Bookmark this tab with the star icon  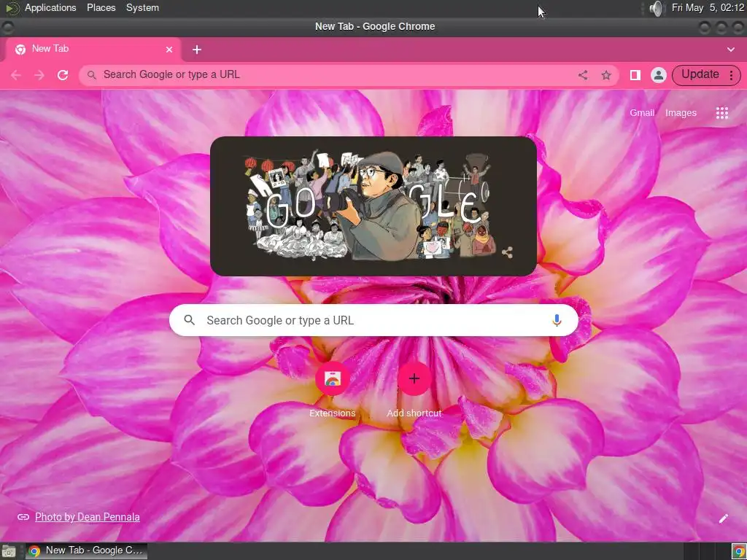click(x=606, y=75)
